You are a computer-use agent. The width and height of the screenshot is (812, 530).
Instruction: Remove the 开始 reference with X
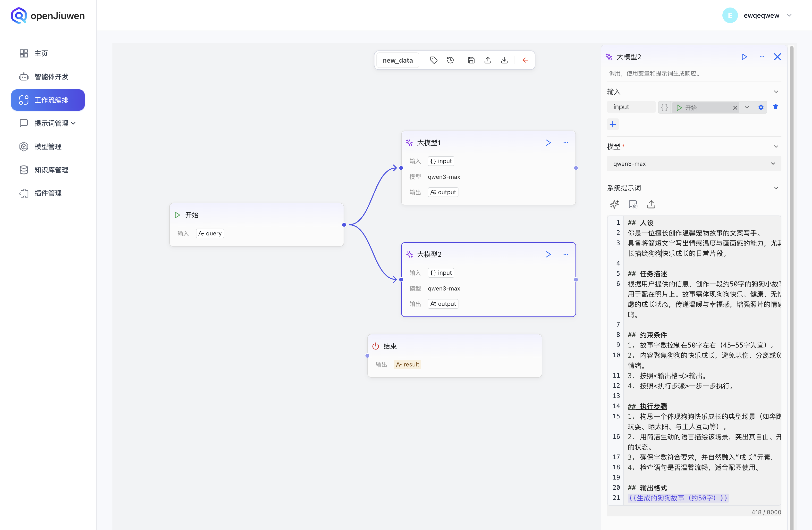[x=735, y=108]
